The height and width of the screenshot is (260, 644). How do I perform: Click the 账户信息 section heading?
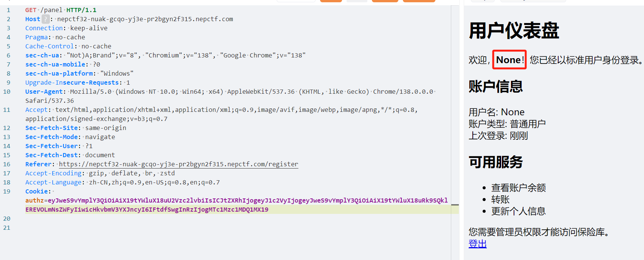[x=495, y=87]
